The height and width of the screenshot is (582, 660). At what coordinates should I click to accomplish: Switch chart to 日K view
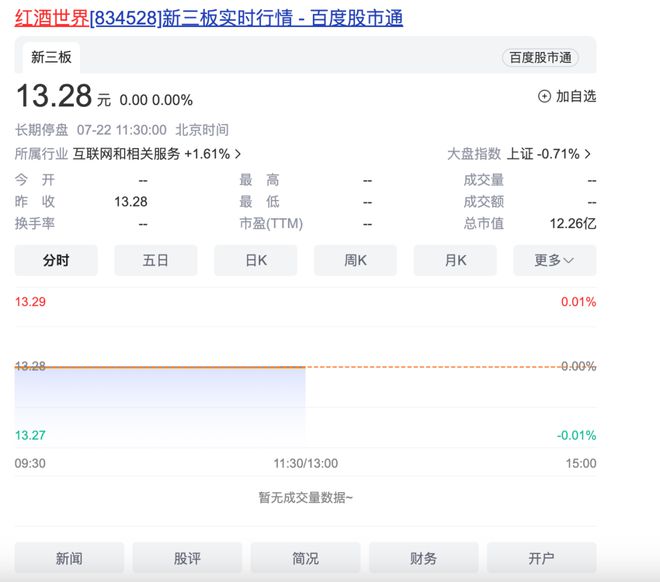click(x=255, y=260)
